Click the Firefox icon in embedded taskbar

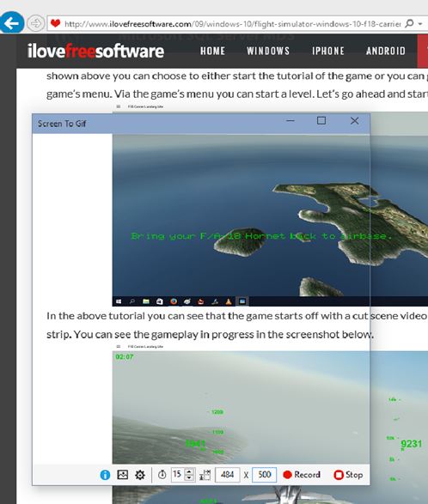coord(174,301)
